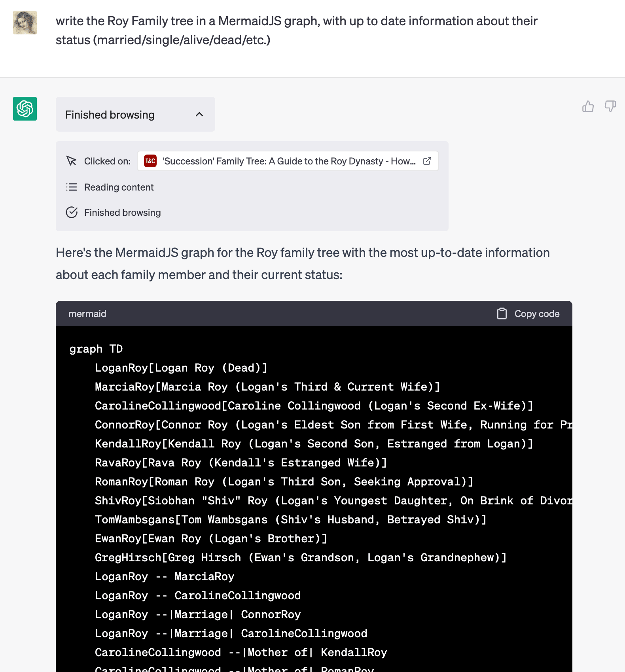Click the cursor icon next to 'Clicked on:'
The width and height of the screenshot is (625, 672).
point(72,161)
